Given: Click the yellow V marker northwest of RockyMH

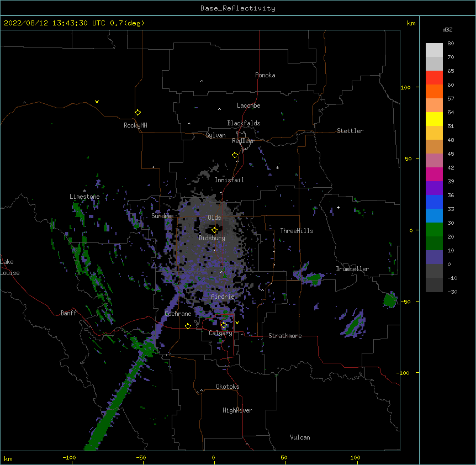Looking at the screenshot, I should coord(97,102).
